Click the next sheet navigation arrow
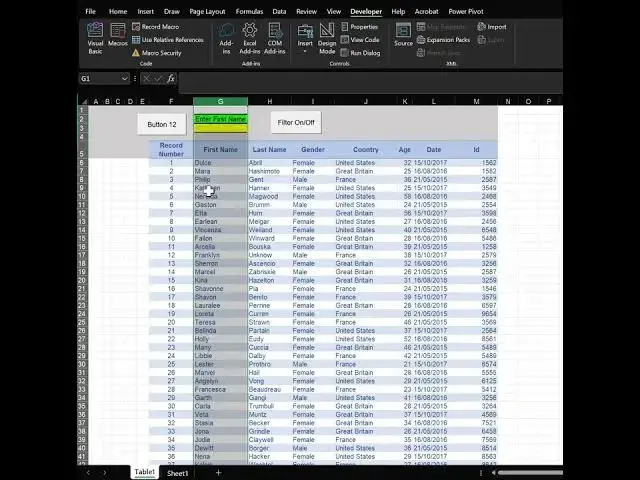The height and width of the screenshot is (480, 640). tap(105, 472)
